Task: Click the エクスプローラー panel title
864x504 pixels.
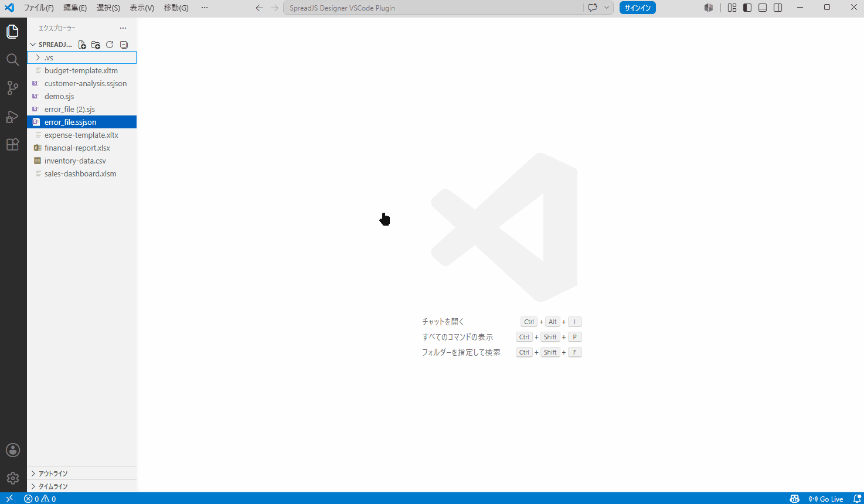Action: pos(57,28)
